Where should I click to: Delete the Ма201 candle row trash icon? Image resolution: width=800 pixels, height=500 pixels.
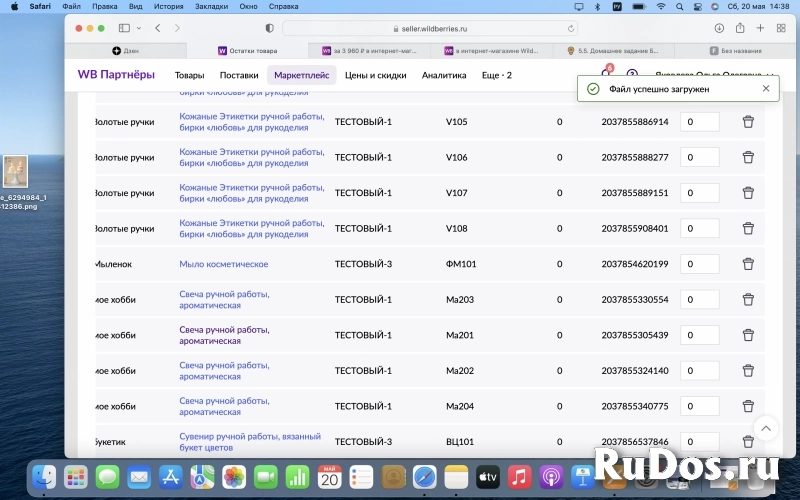point(748,335)
